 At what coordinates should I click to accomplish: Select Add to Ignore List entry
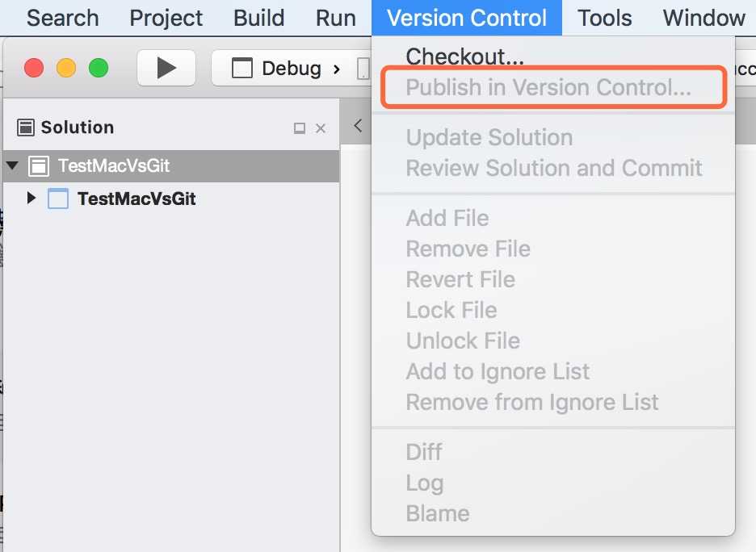tap(498, 371)
